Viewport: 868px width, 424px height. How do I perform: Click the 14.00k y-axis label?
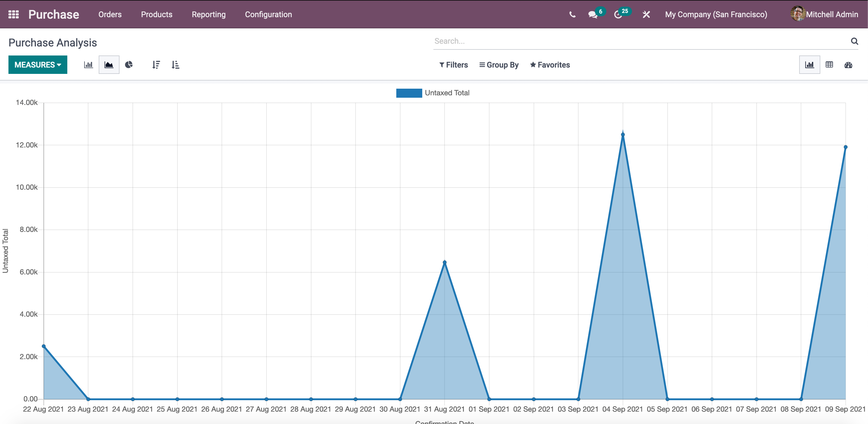[27, 102]
